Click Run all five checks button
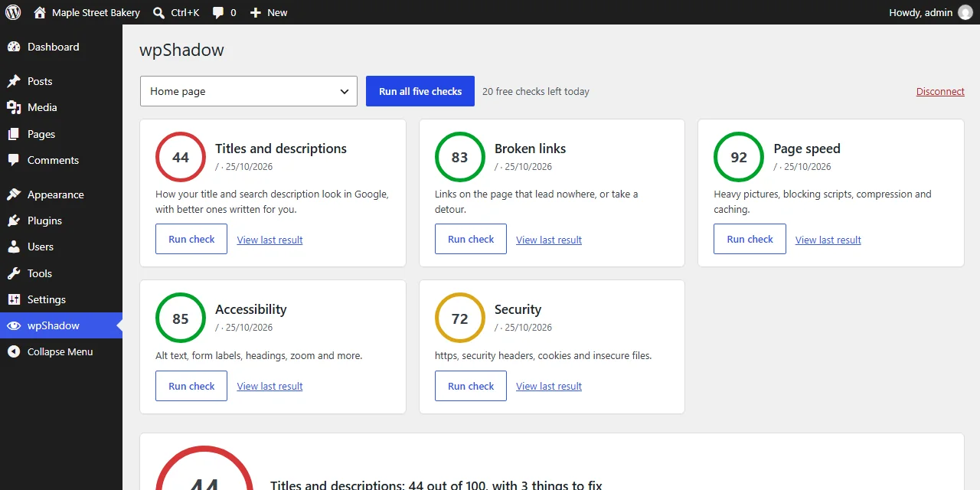This screenshot has height=490, width=980. coord(420,91)
